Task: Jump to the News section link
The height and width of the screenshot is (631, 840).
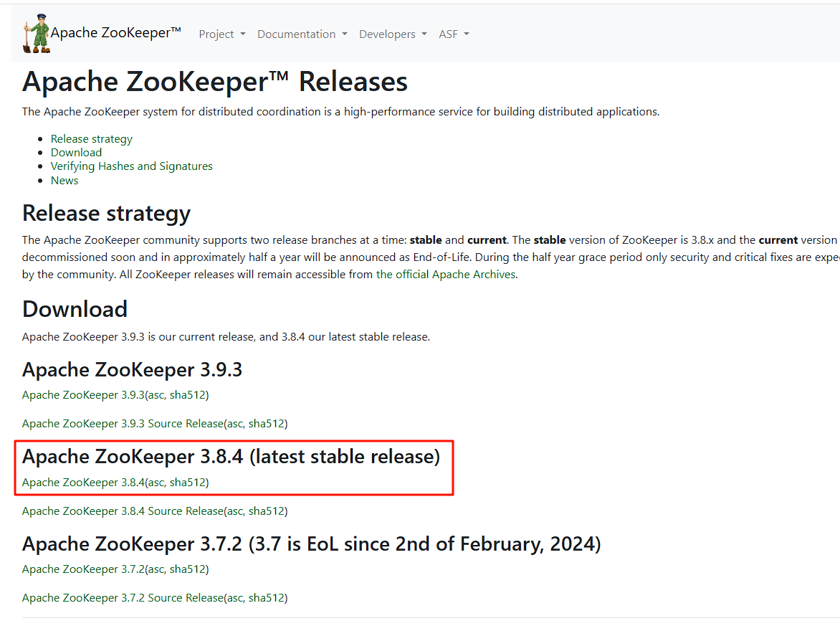Action: coord(65,180)
